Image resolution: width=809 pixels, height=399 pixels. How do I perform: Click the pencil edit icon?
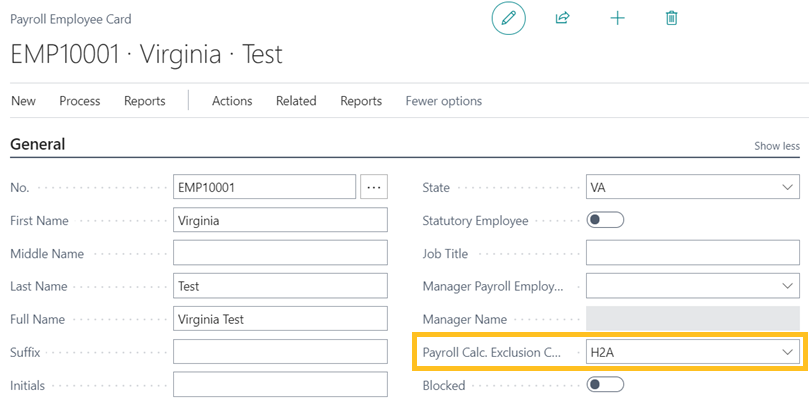[508, 18]
